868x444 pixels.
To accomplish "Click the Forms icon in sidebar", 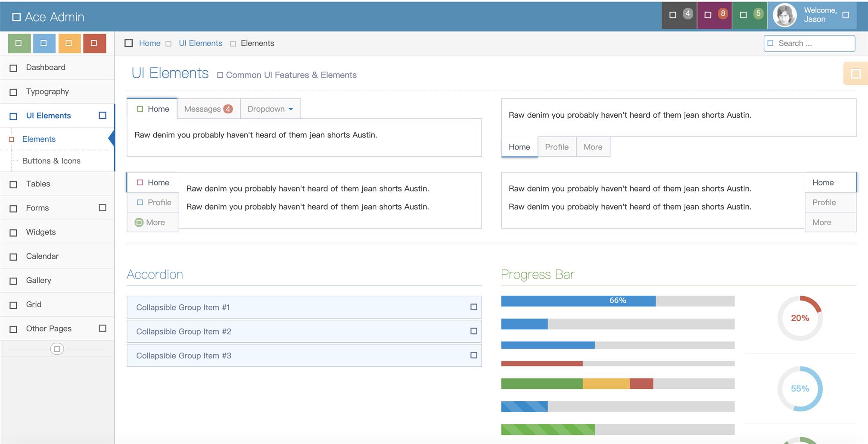I will (13, 209).
